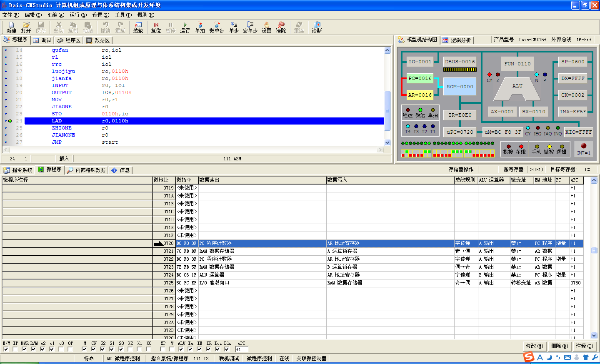Switch to the 数据区 tab
The width and height of the screenshot is (600, 364).
(98, 40)
